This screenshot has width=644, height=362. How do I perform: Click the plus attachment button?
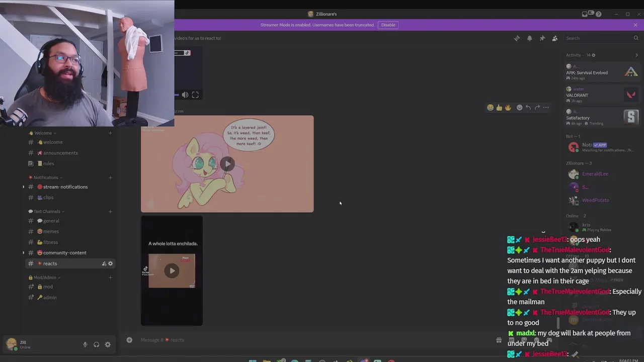point(129,340)
